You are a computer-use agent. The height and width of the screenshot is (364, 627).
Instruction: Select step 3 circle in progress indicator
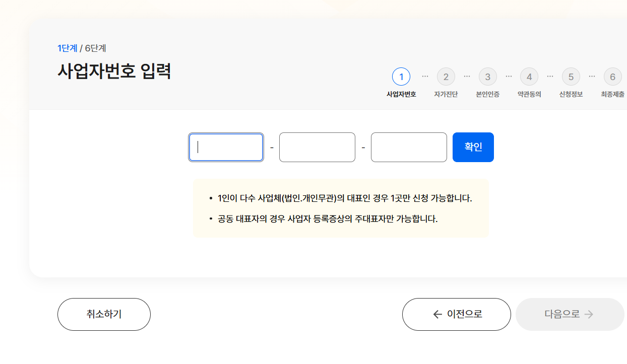click(x=488, y=77)
